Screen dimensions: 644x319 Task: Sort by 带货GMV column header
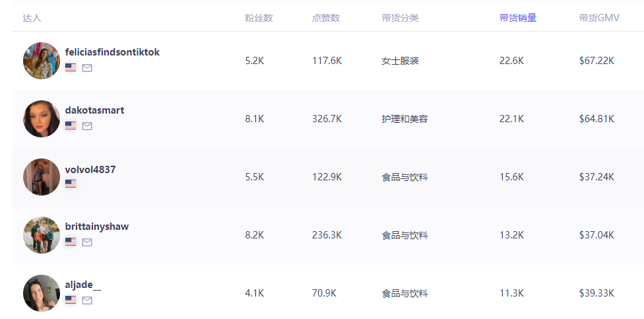pyautogui.click(x=598, y=18)
